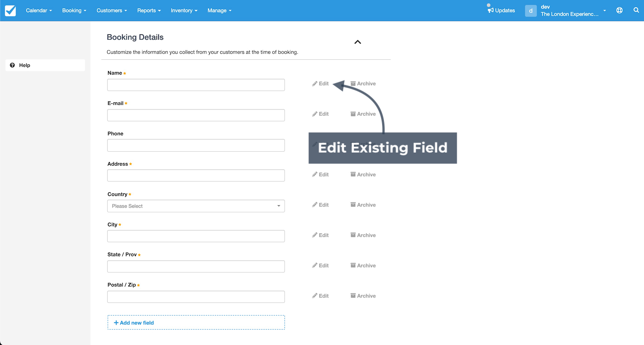
Task: Focus the Name input field
Action: (x=196, y=85)
